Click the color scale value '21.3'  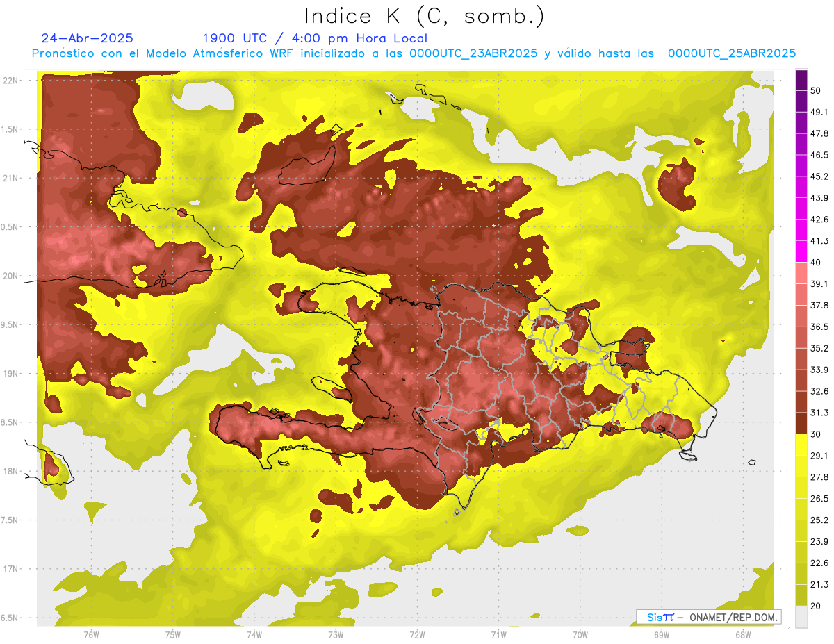pyautogui.click(x=819, y=584)
